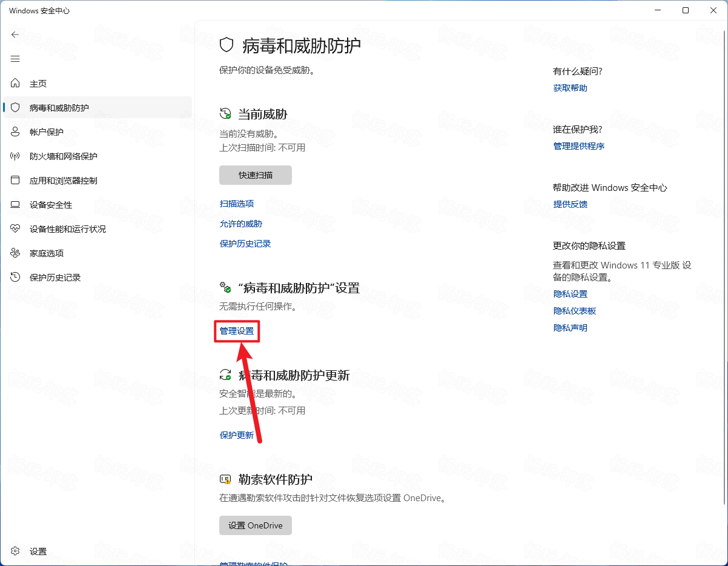This screenshot has height=566, width=728.
Task: Click the heart icon for 设备性能和运行状况
Action: coord(16,229)
